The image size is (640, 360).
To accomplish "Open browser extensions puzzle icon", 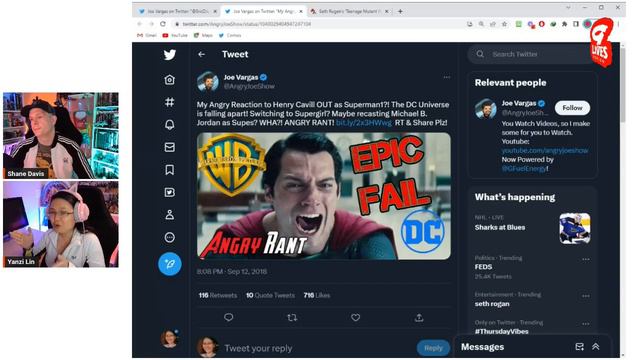I will click(x=564, y=24).
